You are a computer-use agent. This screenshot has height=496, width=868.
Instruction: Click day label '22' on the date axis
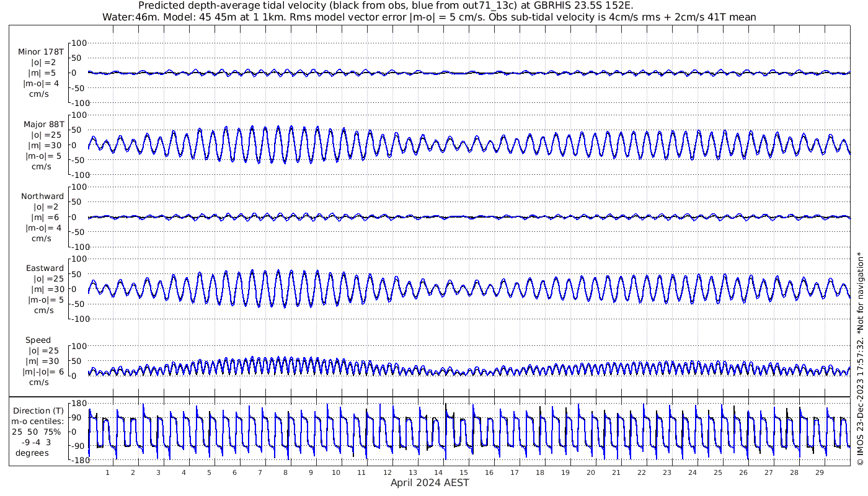641,472
